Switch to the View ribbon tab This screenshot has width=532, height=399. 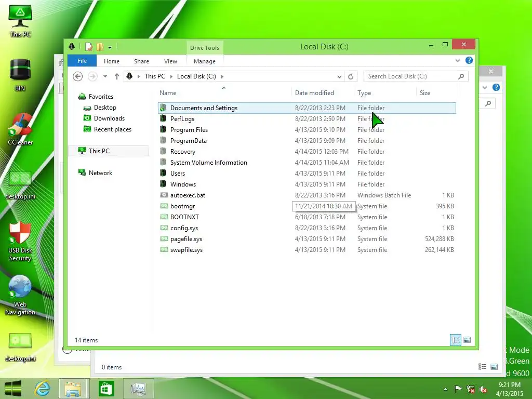[170, 61]
